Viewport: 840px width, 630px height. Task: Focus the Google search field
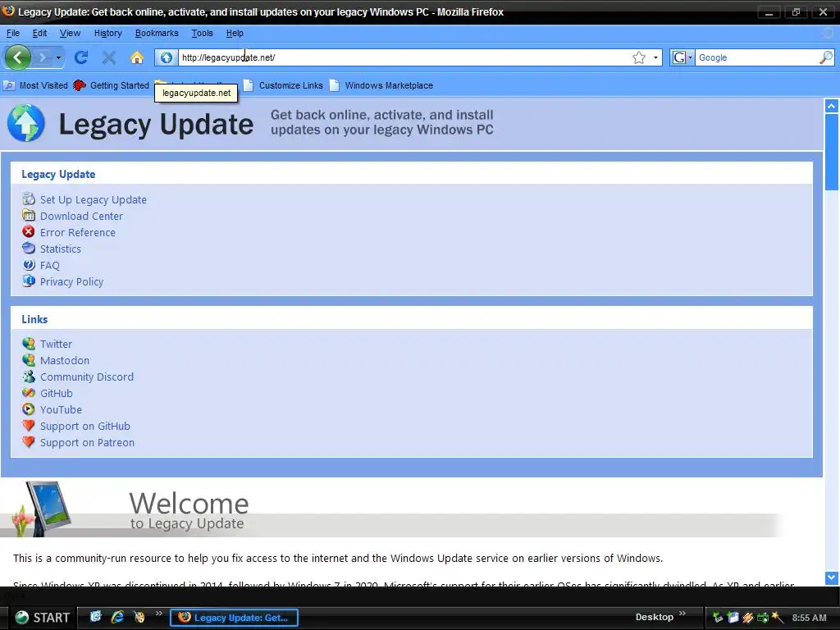(756, 57)
